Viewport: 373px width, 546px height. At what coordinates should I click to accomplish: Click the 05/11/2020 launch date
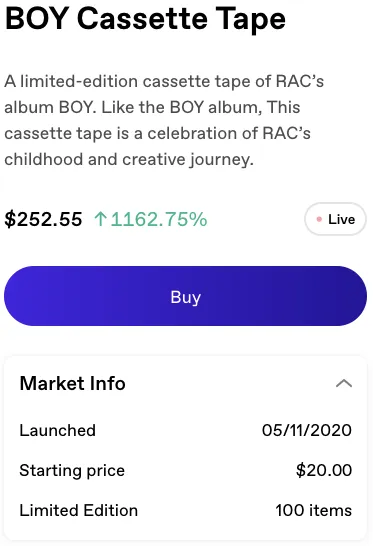[x=306, y=430]
